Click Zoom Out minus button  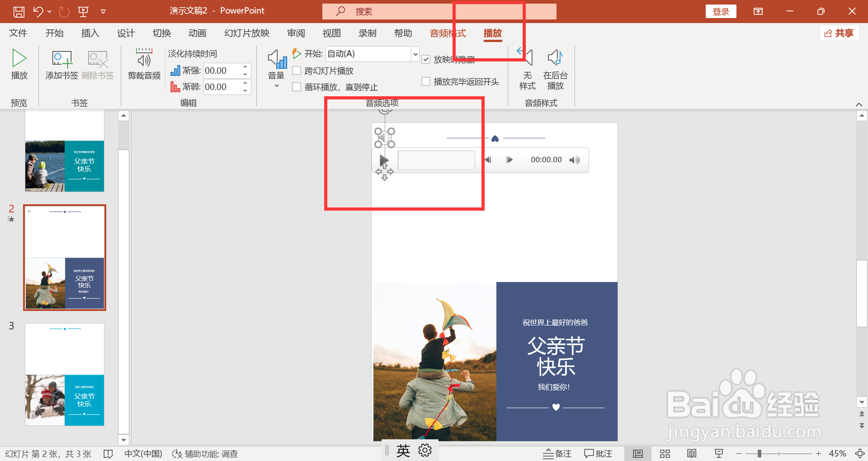click(x=739, y=453)
